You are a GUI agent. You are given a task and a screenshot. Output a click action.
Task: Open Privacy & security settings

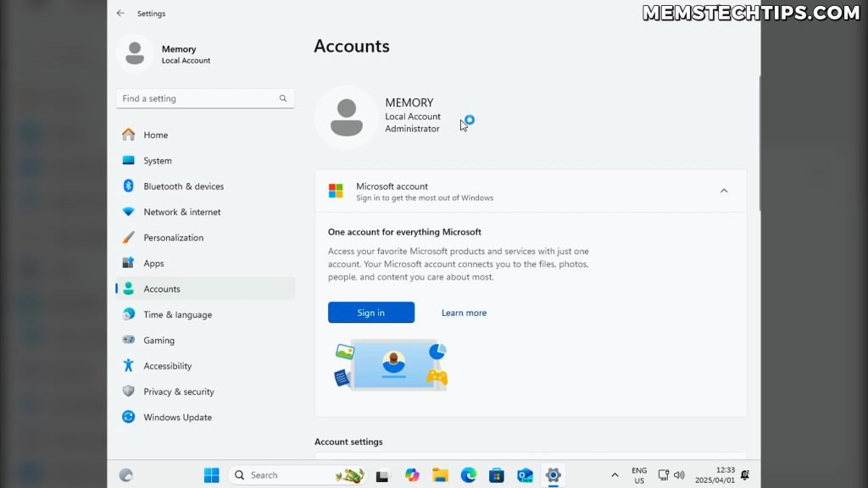coord(178,391)
